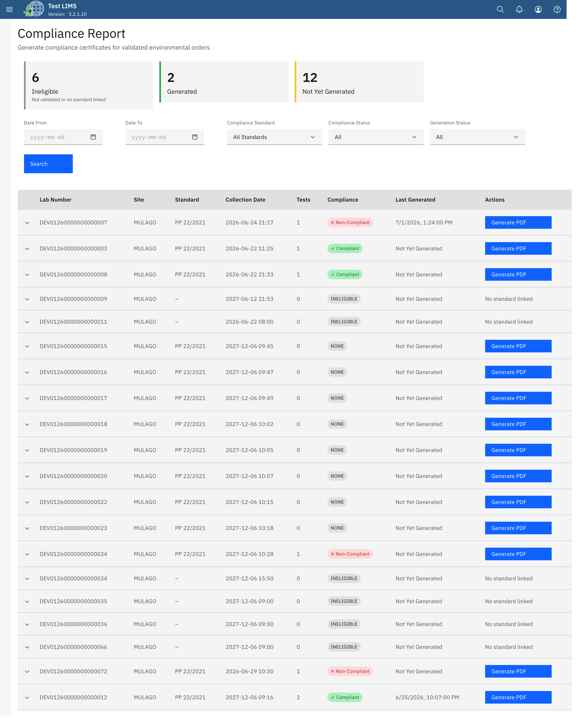Click '7/1/2026, 1:24:00 PM' timestamp
578x728 pixels.
pyautogui.click(x=424, y=222)
